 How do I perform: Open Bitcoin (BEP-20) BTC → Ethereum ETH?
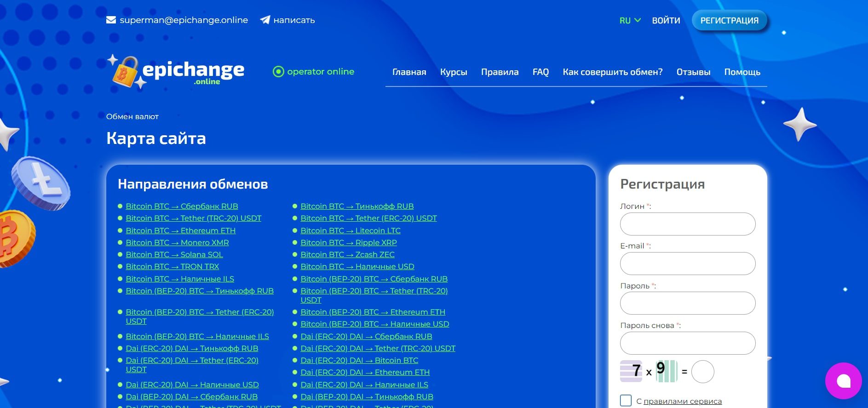(373, 312)
